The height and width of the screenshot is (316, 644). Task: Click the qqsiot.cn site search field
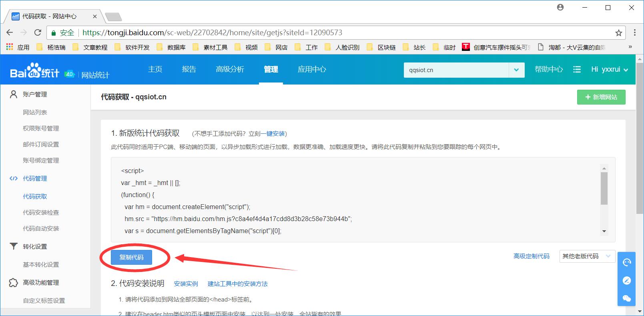click(x=456, y=70)
